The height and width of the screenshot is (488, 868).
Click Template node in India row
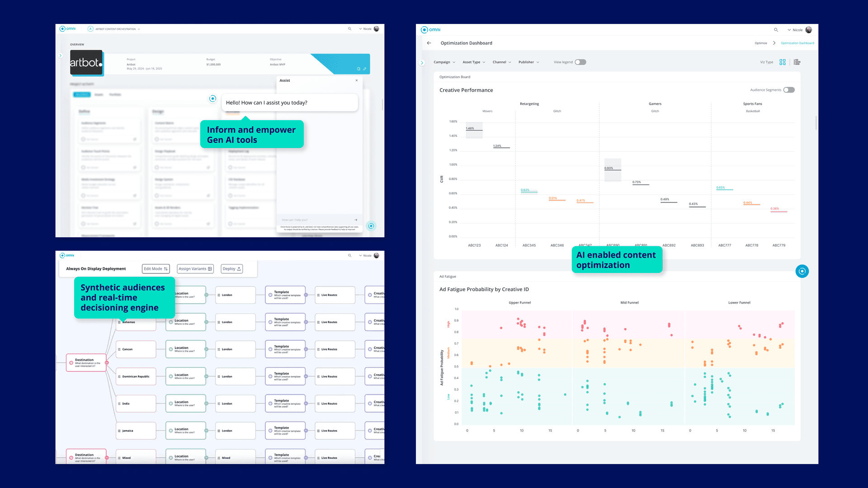click(x=285, y=404)
